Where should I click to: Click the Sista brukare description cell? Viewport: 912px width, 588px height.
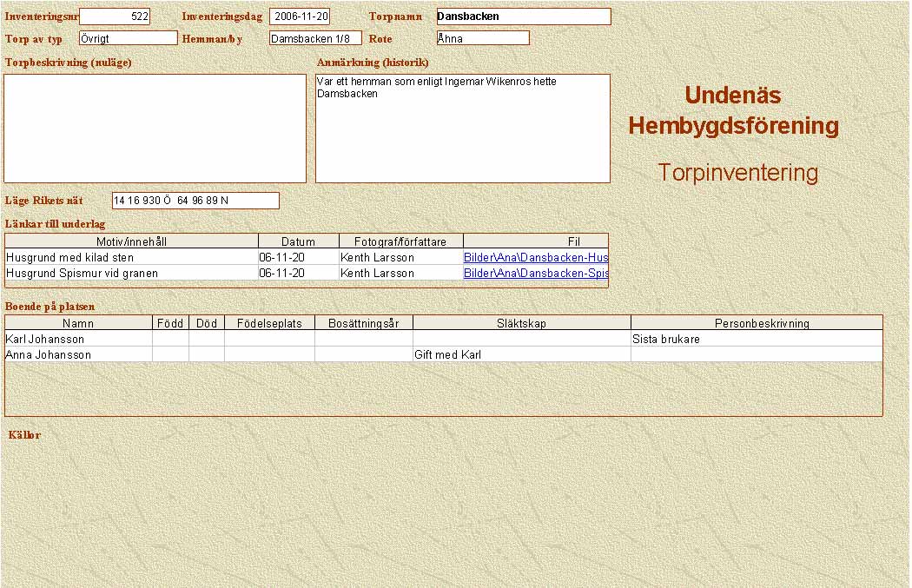click(756, 340)
